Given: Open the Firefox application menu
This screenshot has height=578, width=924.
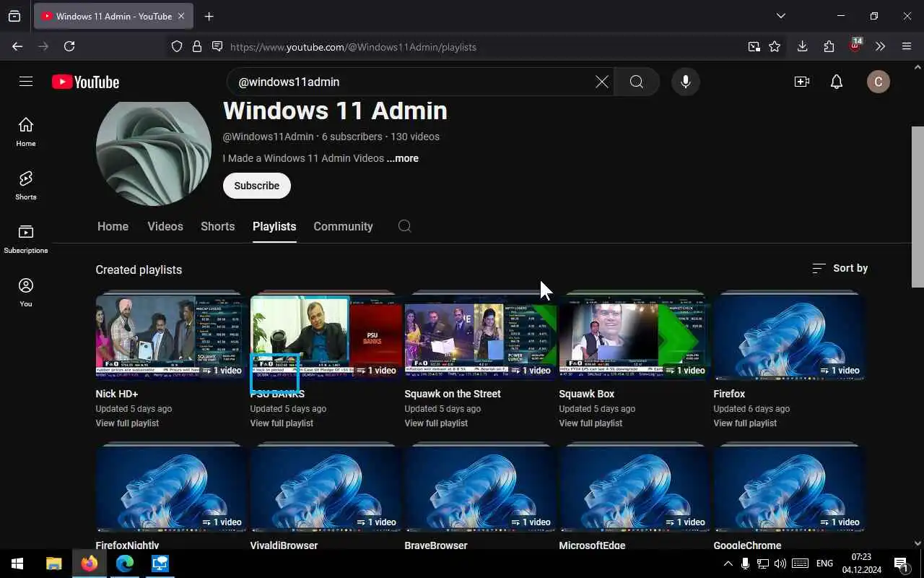Looking at the screenshot, I should [x=907, y=46].
